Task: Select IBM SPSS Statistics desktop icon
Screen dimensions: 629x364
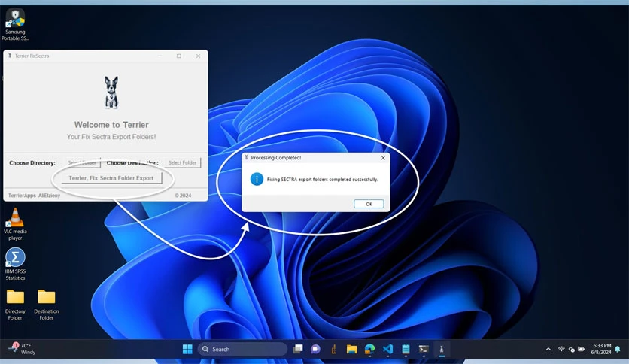Action: [15, 264]
